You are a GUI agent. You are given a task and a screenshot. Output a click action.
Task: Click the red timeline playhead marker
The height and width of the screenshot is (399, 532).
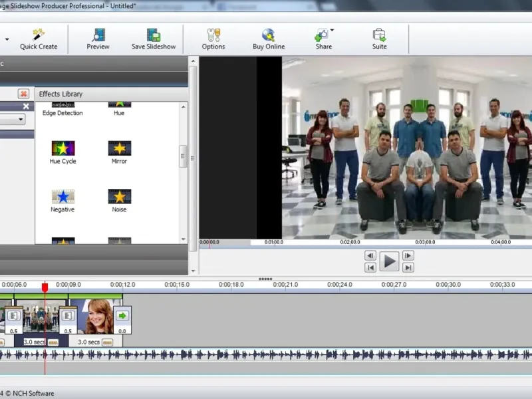45,287
